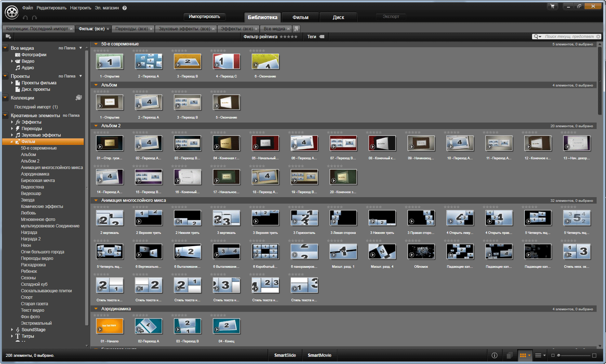Image resolution: width=606 pixels, height=364 pixels.
Task: Click the Импортировать button
Action: (204, 17)
